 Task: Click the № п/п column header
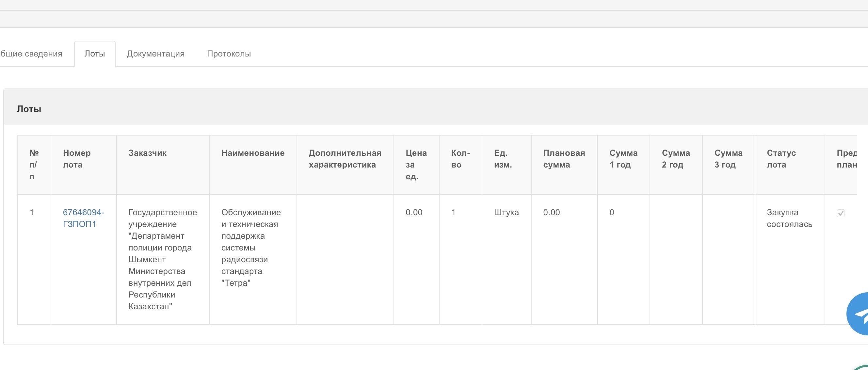34,165
